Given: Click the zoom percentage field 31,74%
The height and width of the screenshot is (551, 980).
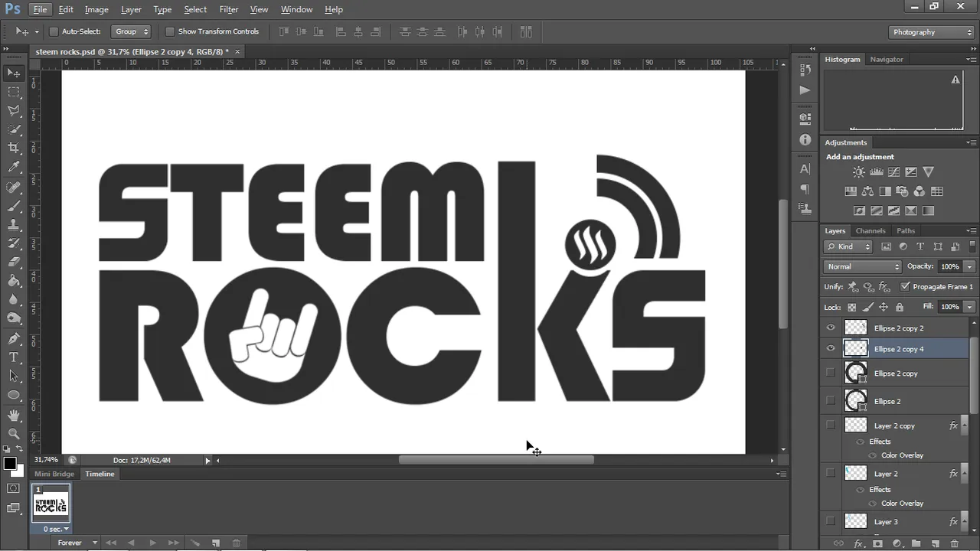Looking at the screenshot, I should [x=47, y=460].
